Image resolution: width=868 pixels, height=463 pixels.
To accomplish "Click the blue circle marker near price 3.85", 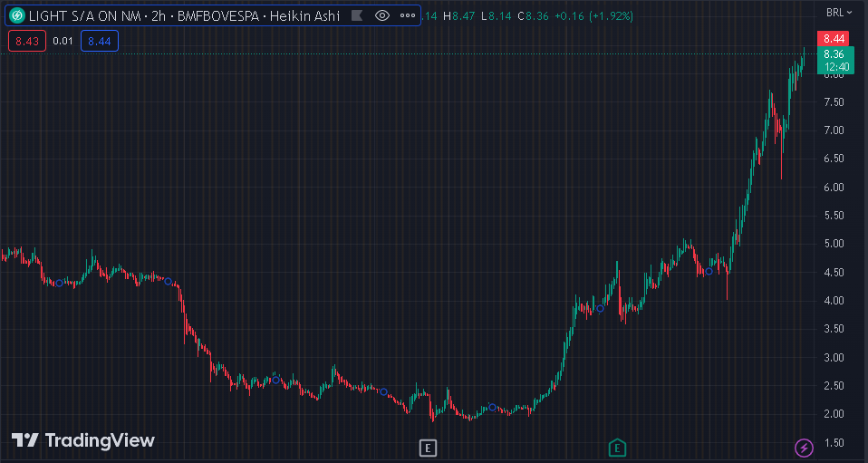I will pos(600,309).
